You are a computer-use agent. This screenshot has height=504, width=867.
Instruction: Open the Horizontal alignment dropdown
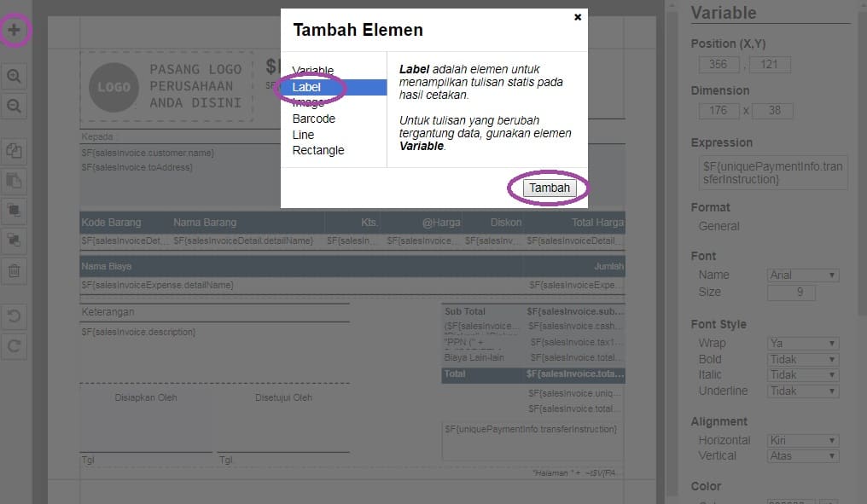tap(803, 441)
